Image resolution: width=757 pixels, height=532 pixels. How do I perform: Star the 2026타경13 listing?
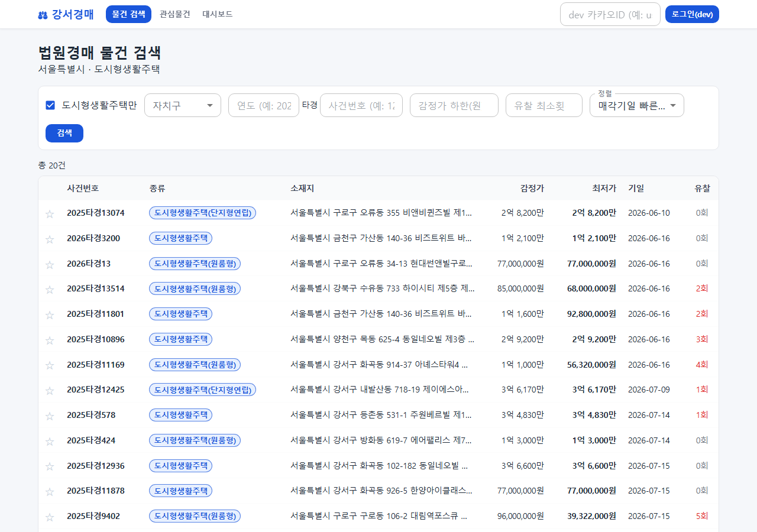[x=50, y=265]
